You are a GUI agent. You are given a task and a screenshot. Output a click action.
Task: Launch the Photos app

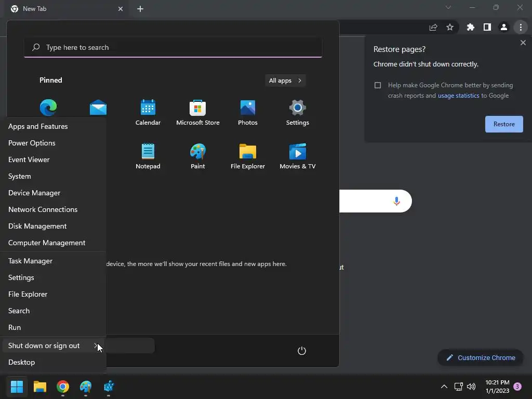pos(248,113)
